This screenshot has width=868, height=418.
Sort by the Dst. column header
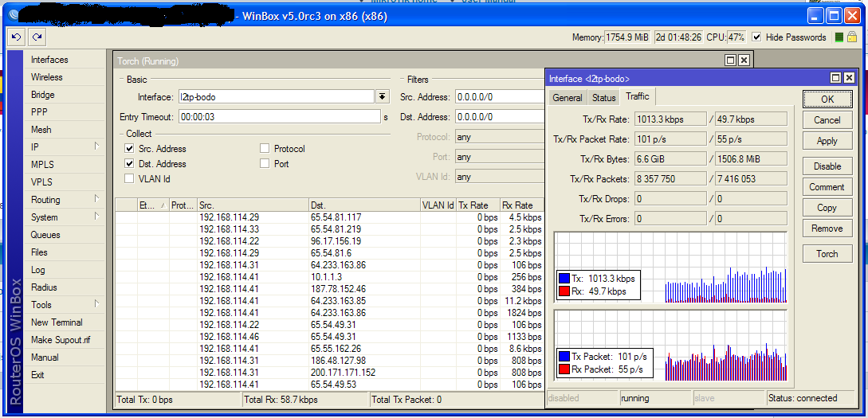tap(365, 205)
